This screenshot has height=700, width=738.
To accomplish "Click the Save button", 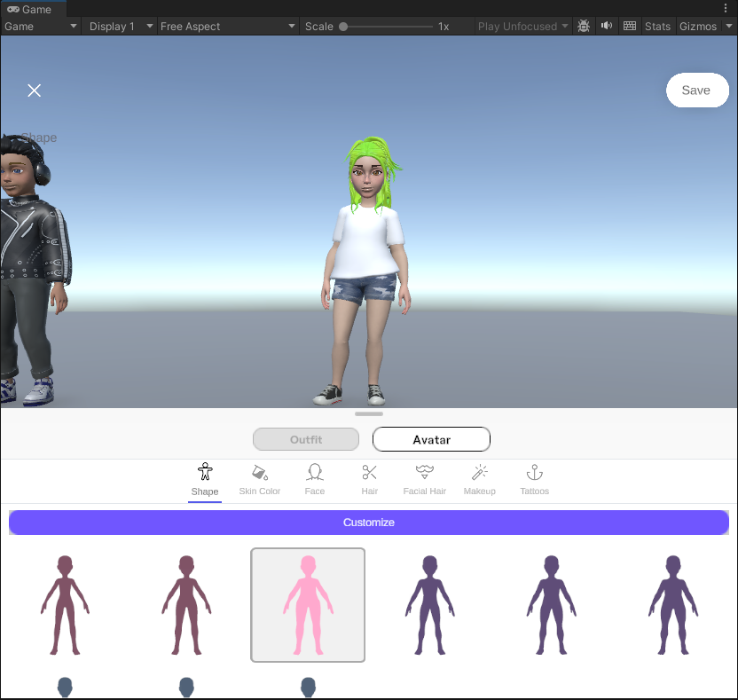I will [x=696, y=90].
